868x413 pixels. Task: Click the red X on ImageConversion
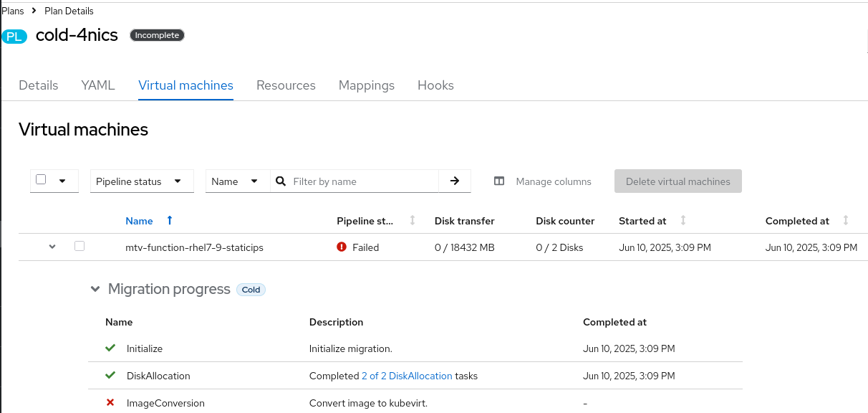tap(110, 403)
